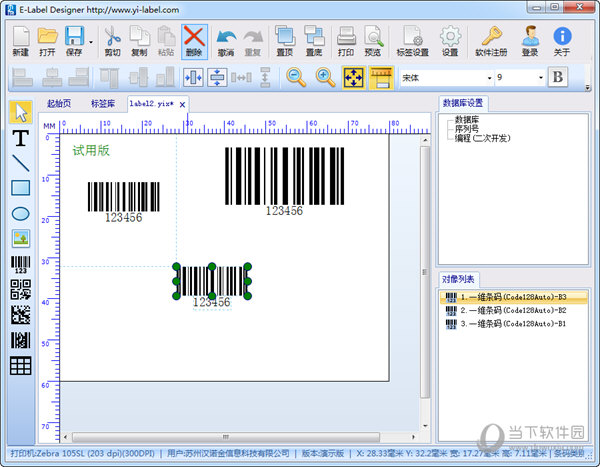Click the canvas scroll right arrow
The height and width of the screenshot is (467, 600).
(x=413, y=437)
